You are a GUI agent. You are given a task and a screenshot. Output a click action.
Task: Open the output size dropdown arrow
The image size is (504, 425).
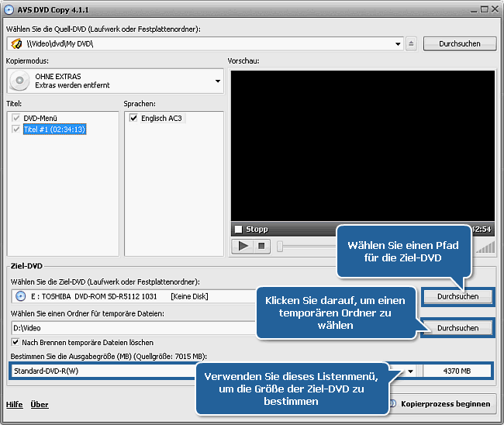(410, 371)
